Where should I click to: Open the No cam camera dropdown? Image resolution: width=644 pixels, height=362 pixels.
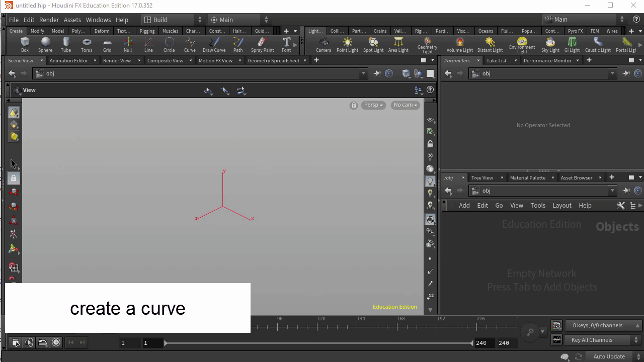(406, 105)
